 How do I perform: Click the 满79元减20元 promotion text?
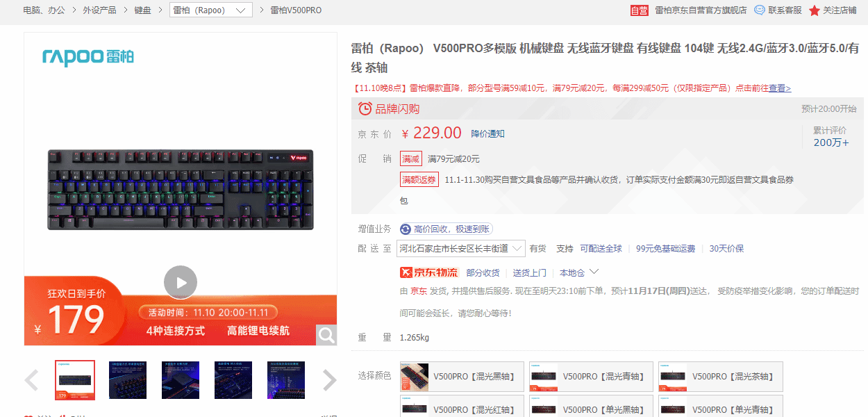tap(453, 159)
